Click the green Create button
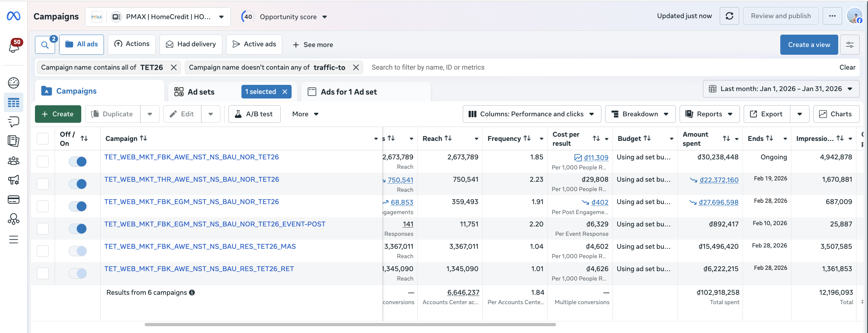The height and width of the screenshot is (333, 868). point(58,114)
